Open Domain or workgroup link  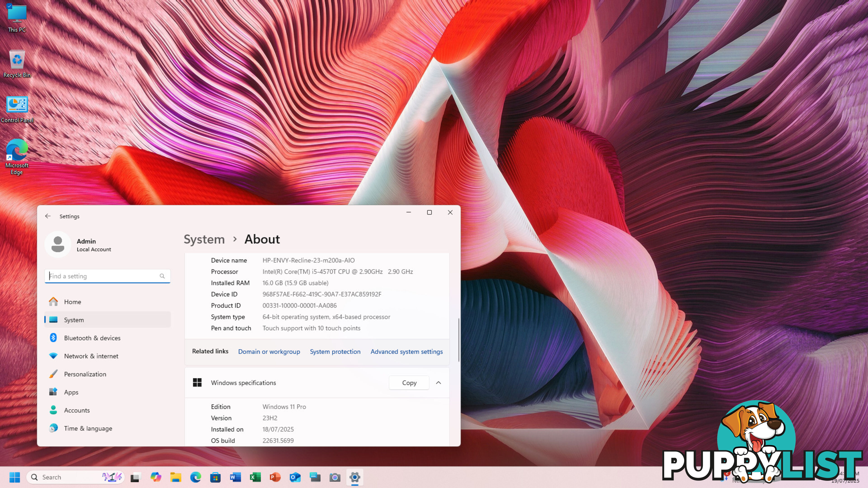point(269,352)
